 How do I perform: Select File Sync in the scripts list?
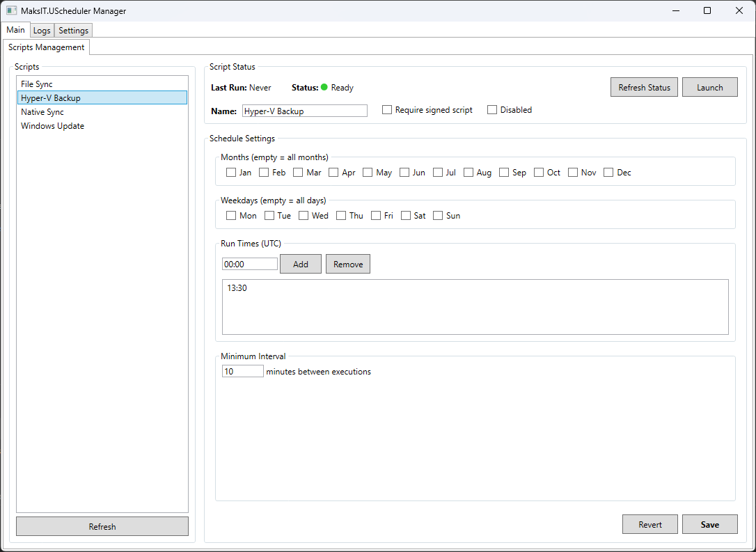tap(37, 84)
